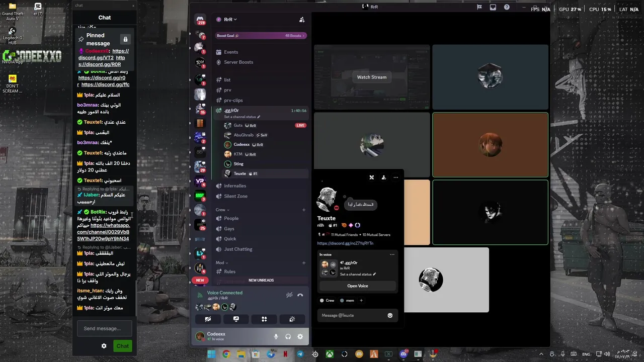644x362 pixels.
Task: Open Discord inbox icon in title bar
Action: (493, 7)
